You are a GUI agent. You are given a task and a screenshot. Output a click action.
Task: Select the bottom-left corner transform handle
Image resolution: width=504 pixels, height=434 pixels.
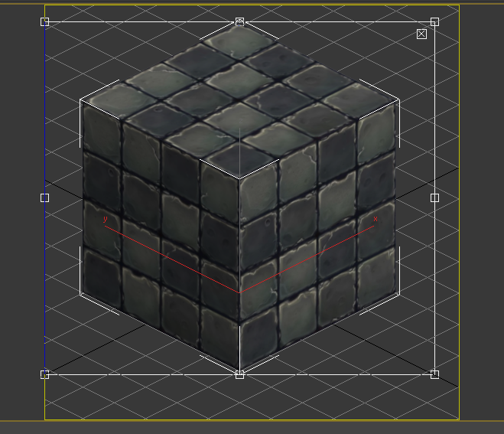click(x=44, y=374)
